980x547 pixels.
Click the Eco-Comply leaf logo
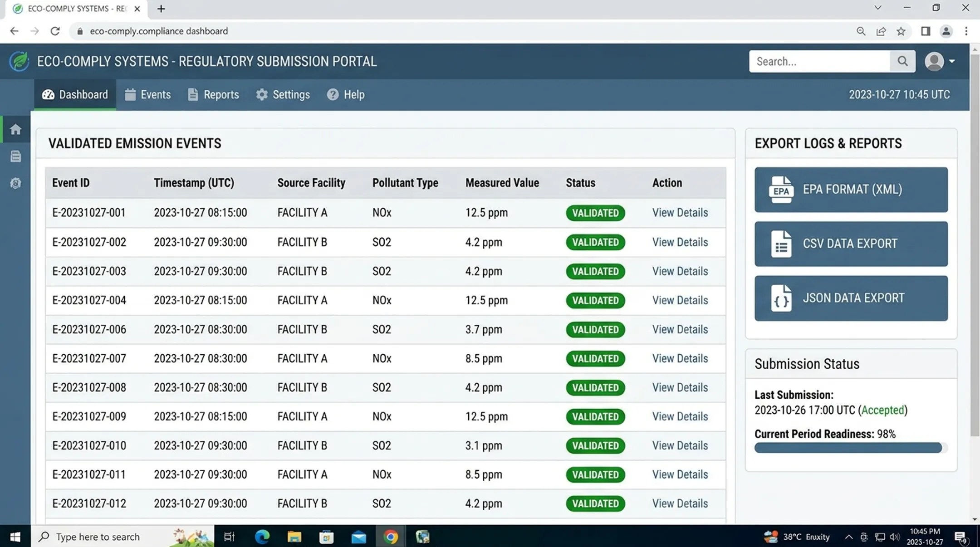19,61
